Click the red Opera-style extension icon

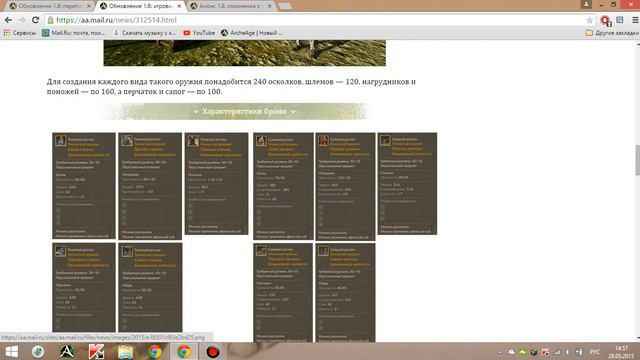605,20
